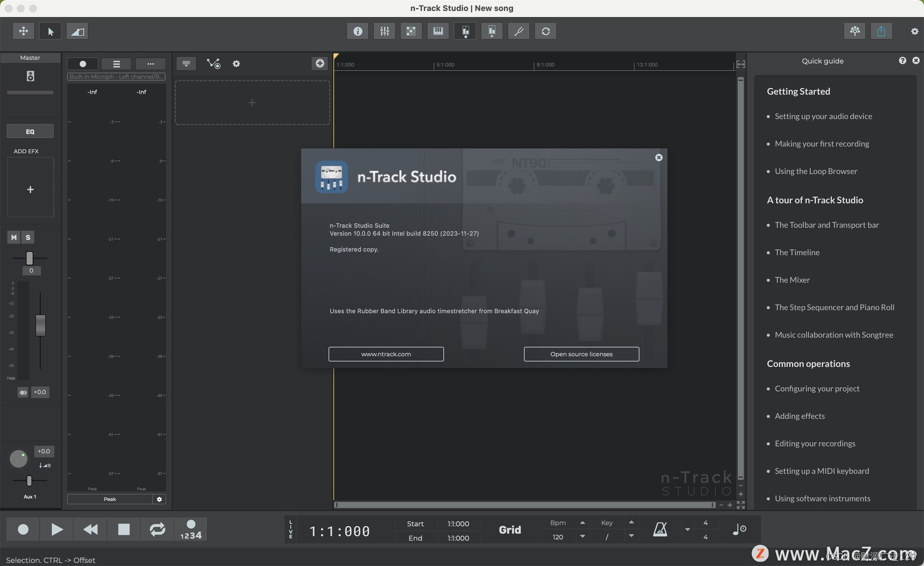Open the level meter settings gear

point(160,499)
